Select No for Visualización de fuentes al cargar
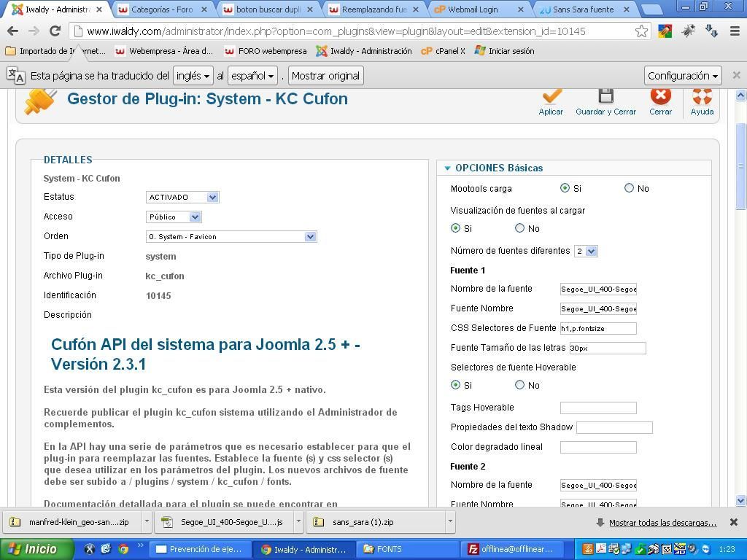 tap(519, 228)
